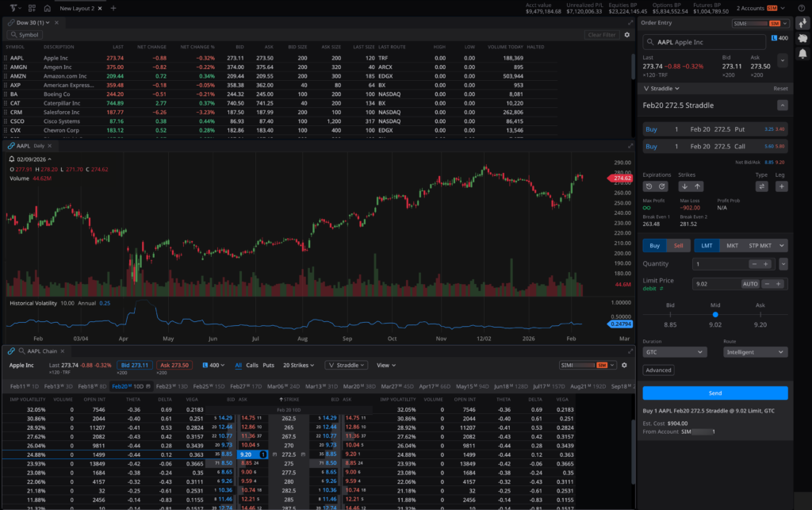Switch the order side to Sell
This screenshot has width=812, height=510.
tap(680, 245)
